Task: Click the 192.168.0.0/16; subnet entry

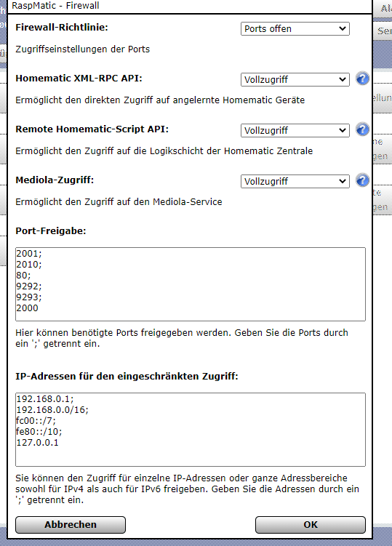Action: [x=52, y=410]
